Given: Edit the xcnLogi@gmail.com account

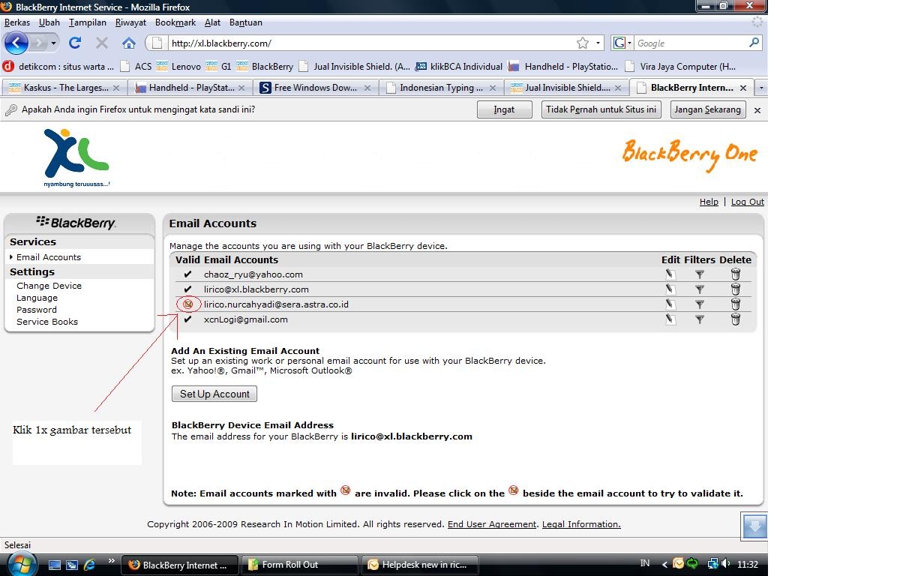Looking at the screenshot, I should (670, 319).
